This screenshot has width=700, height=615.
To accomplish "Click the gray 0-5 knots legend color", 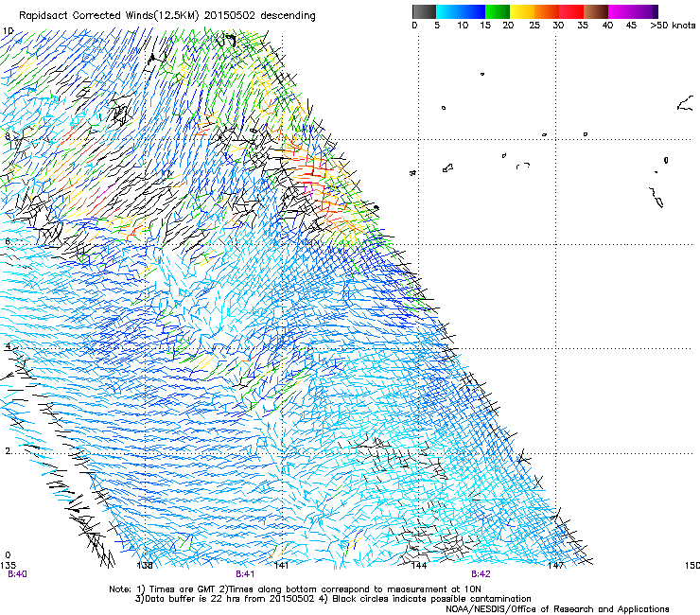I will point(424,11).
